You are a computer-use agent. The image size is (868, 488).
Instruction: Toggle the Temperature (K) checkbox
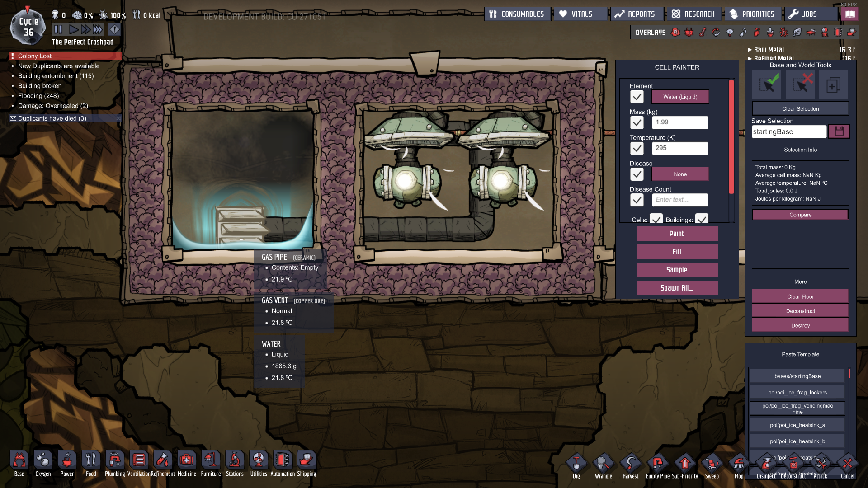[637, 148]
